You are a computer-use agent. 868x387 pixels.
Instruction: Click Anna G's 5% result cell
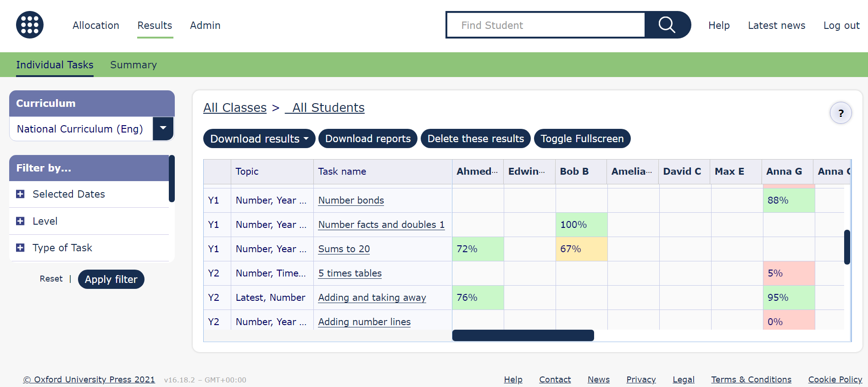click(789, 273)
